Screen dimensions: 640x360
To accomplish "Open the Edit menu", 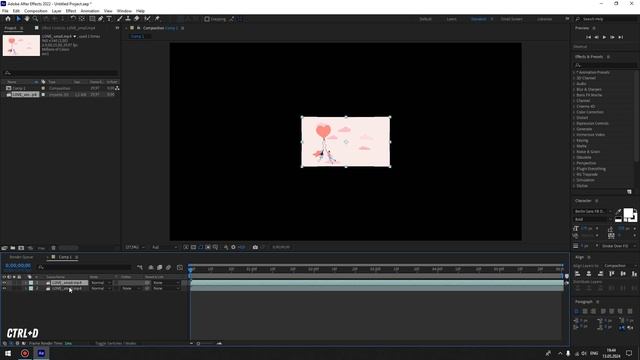I will click(16, 11).
